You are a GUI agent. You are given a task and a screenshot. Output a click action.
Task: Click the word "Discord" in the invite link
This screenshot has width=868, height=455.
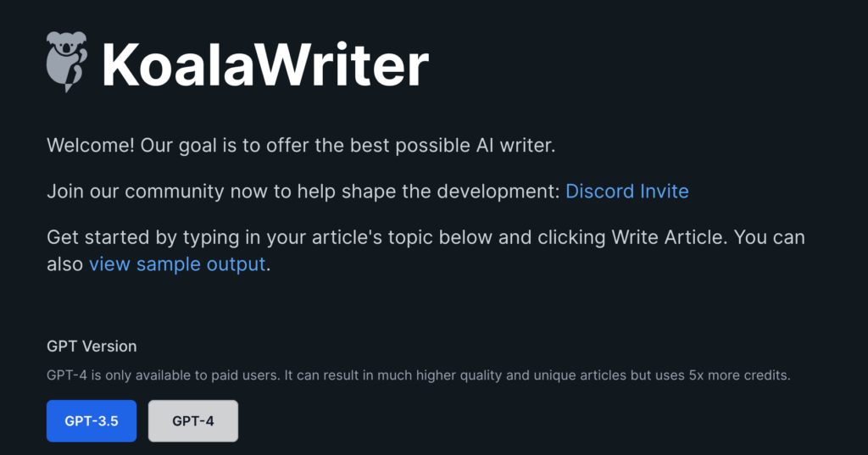point(599,191)
